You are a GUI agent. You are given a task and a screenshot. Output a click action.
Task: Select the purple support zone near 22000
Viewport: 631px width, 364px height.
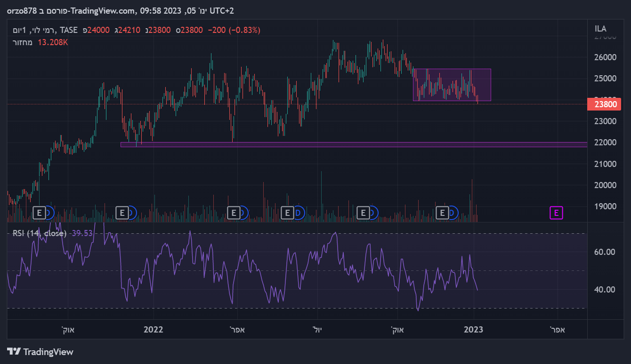353,144
